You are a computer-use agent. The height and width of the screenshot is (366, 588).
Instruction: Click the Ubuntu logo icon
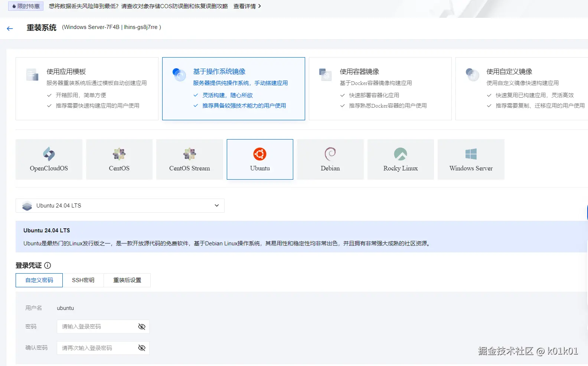(x=260, y=154)
